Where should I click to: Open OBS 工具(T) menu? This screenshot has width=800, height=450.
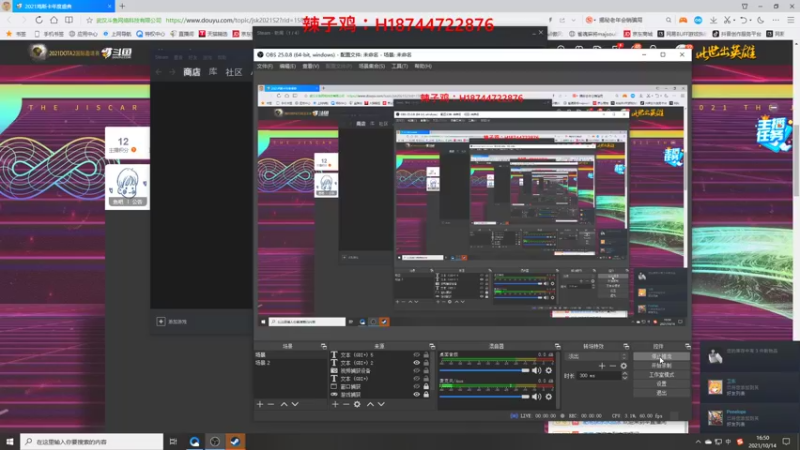click(399, 66)
